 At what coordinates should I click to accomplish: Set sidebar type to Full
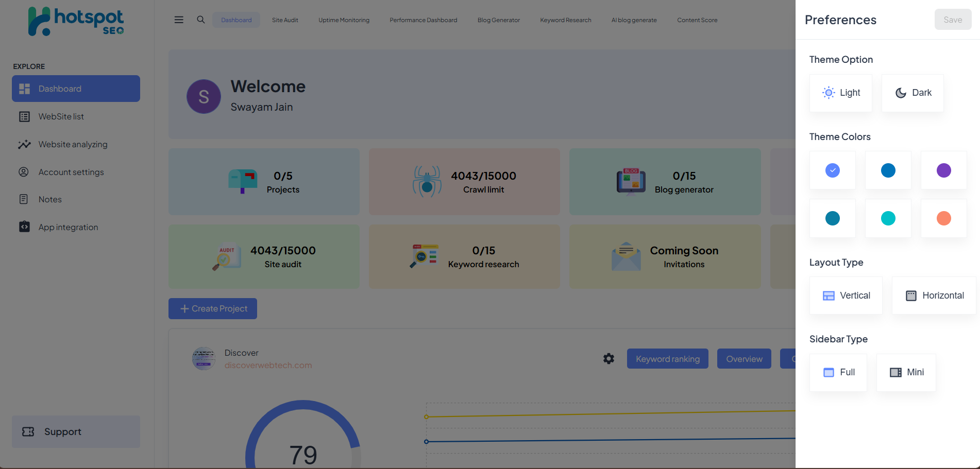tap(838, 372)
